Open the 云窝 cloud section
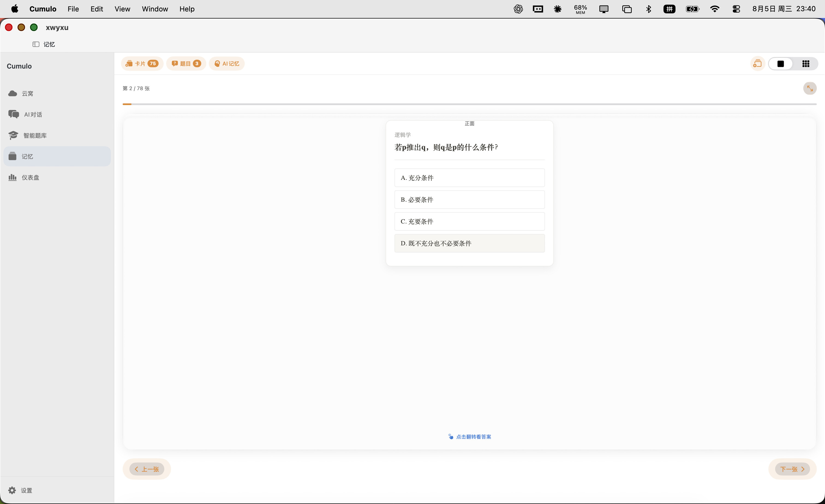Screen dimensions: 825x504 pyautogui.click(x=57, y=93)
